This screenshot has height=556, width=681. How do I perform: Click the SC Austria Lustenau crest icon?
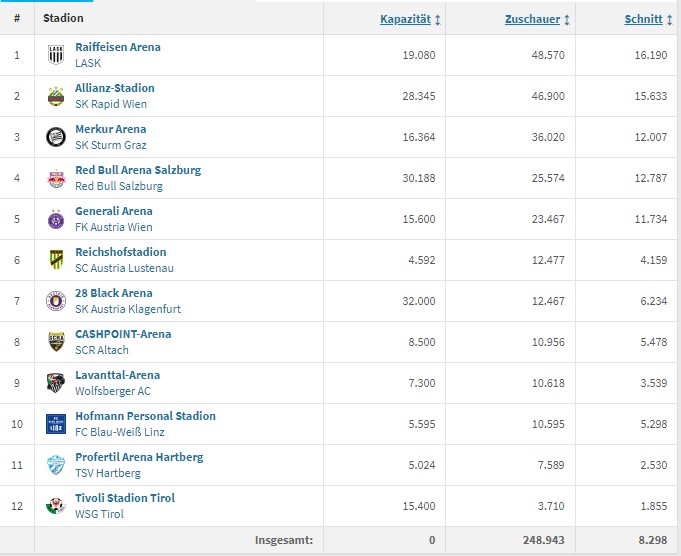(56, 260)
